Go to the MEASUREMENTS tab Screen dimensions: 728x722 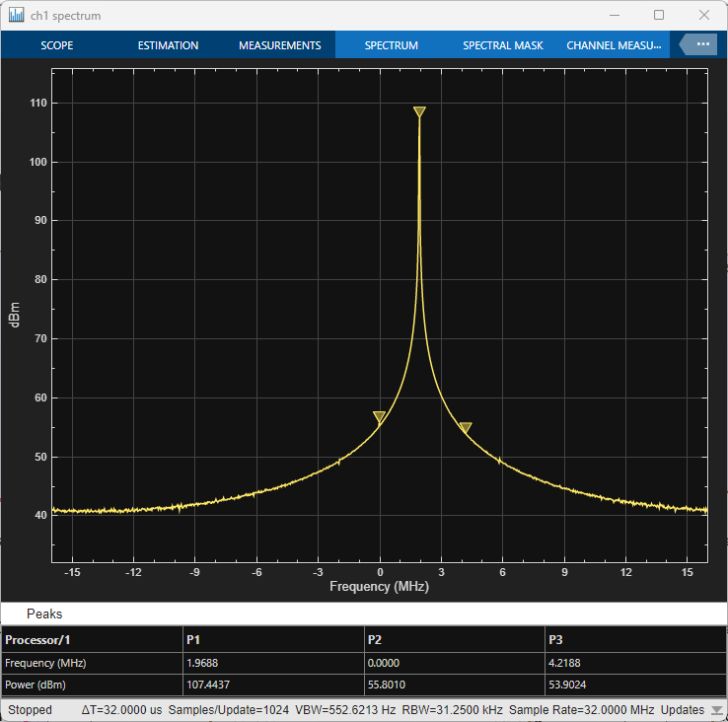click(x=280, y=45)
